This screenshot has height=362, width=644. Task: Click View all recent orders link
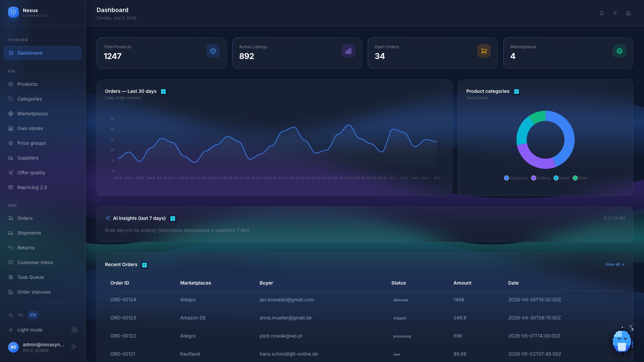point(615,264)
